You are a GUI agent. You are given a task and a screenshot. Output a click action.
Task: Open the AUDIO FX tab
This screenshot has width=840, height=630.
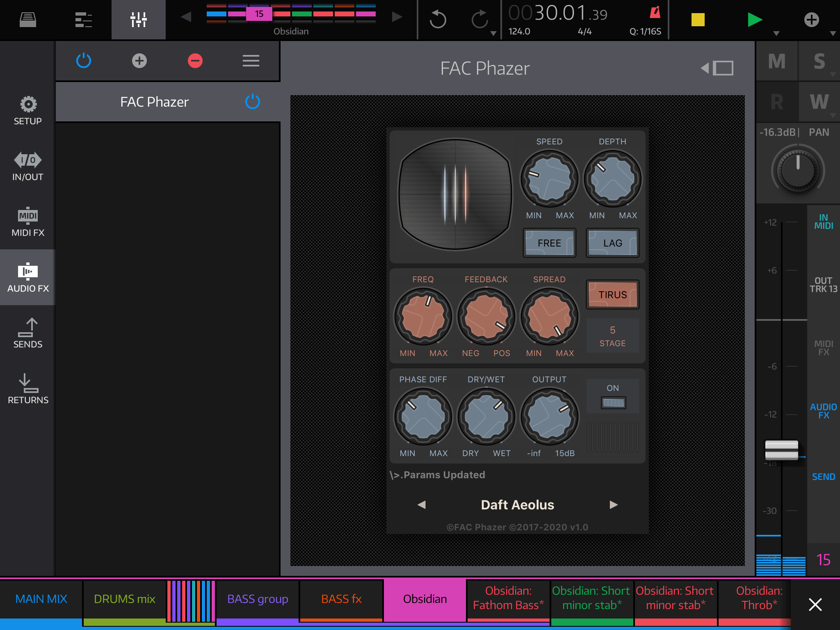tap(28, 278)
